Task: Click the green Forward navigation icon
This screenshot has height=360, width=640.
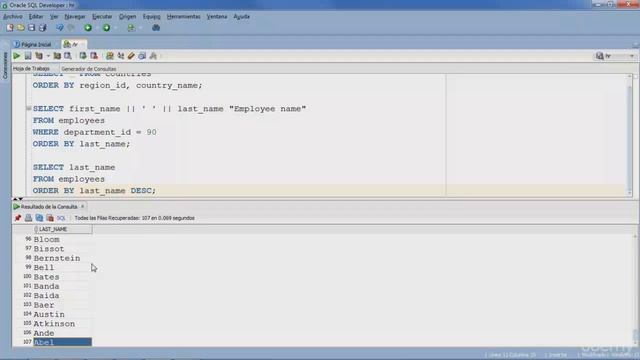Action: click(x=106, y=28)
